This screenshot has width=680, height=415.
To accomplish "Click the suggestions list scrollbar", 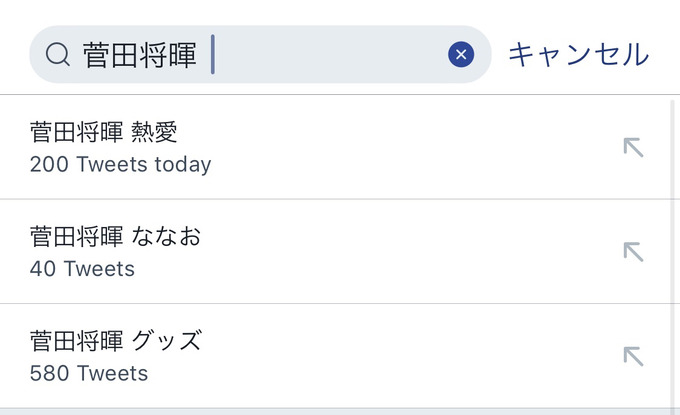I will (x=673, y=254).
